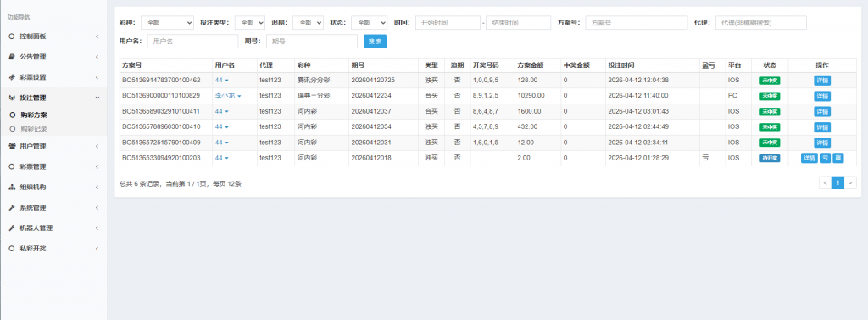Open the 控制面板 sidebar menu

point(53,36)
